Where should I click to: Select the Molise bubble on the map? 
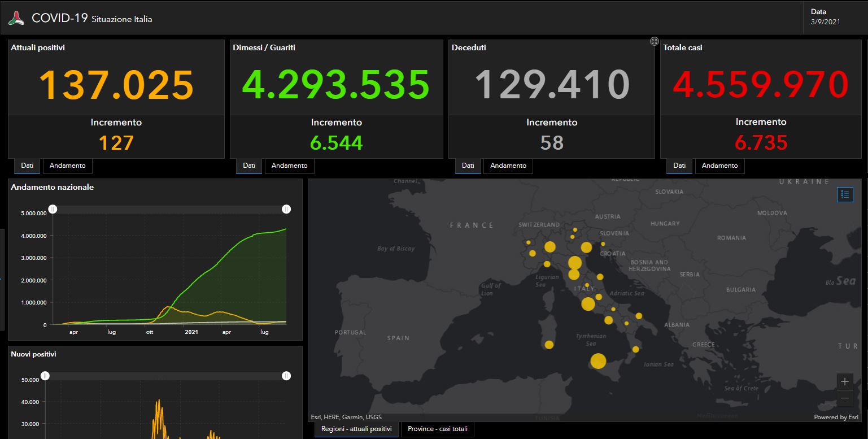[x=613, y=309]
